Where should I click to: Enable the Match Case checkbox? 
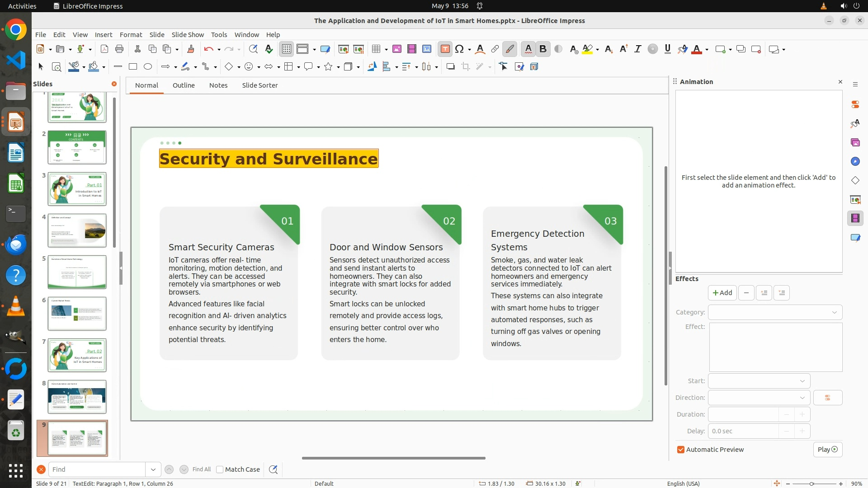coord(220,469)
